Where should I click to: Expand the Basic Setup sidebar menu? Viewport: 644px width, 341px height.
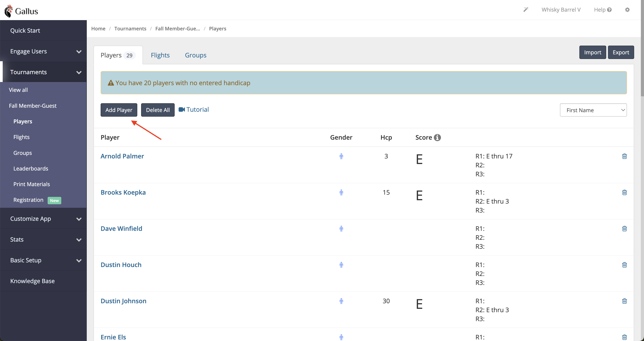click(x=43, y=260)
